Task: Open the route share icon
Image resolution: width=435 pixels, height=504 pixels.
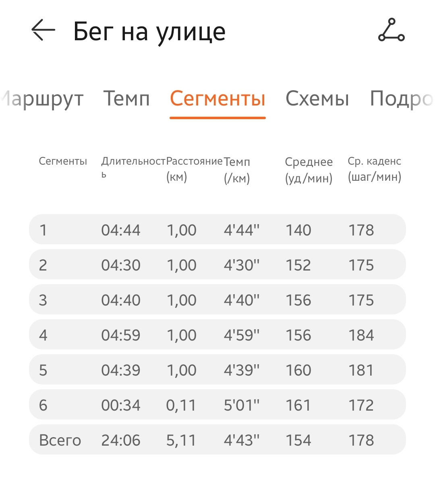Action: point(391,30)
